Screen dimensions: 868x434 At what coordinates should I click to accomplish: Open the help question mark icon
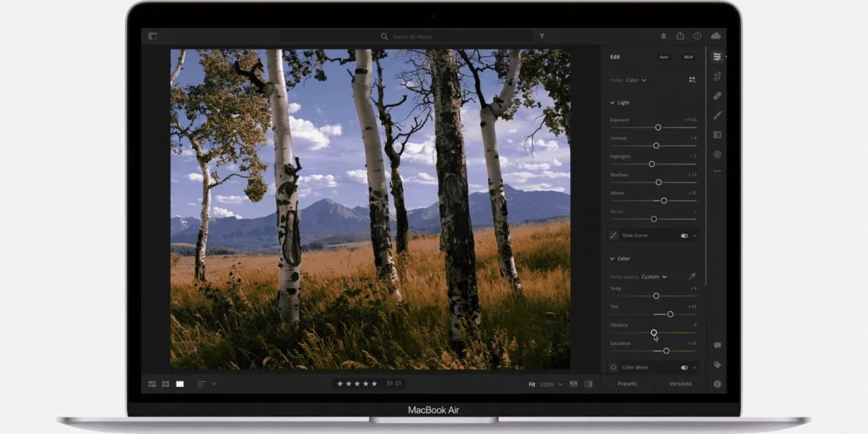(697, 36)
